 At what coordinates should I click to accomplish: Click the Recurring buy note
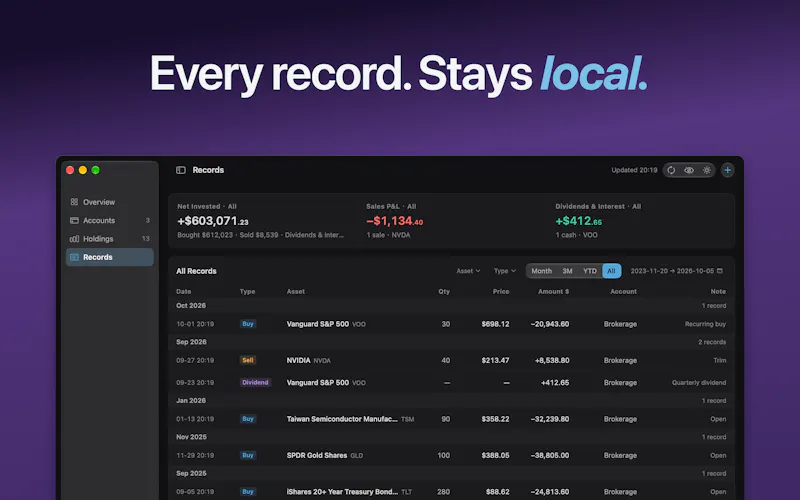[705, 324]
